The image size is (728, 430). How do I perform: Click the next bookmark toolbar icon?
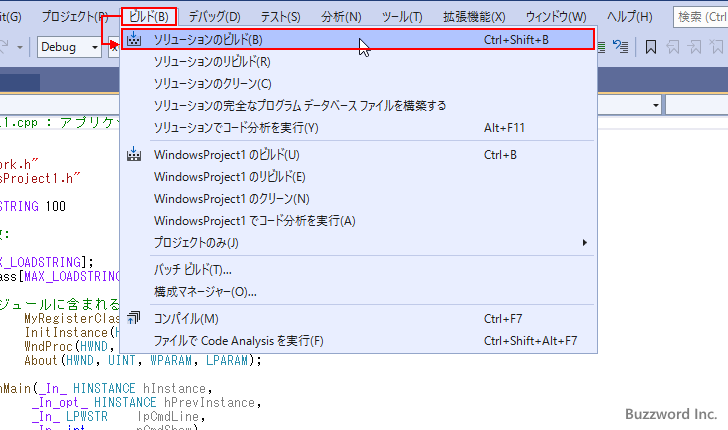[x=694, y=47]
